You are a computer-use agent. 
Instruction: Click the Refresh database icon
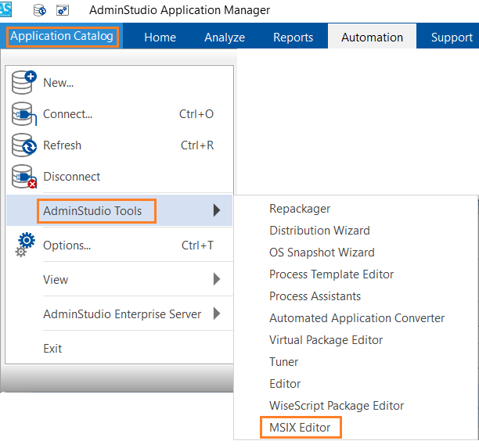pyautogui.click(x=24, y=145)
